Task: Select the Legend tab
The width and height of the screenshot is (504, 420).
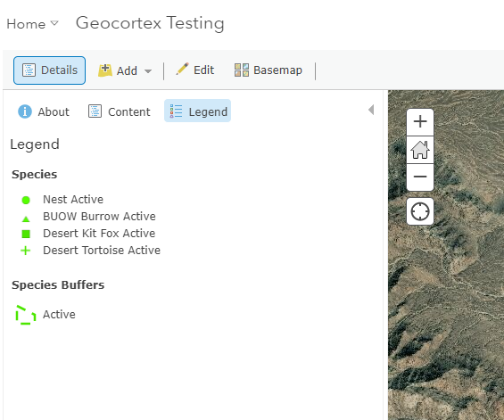Action: (198, 111)
